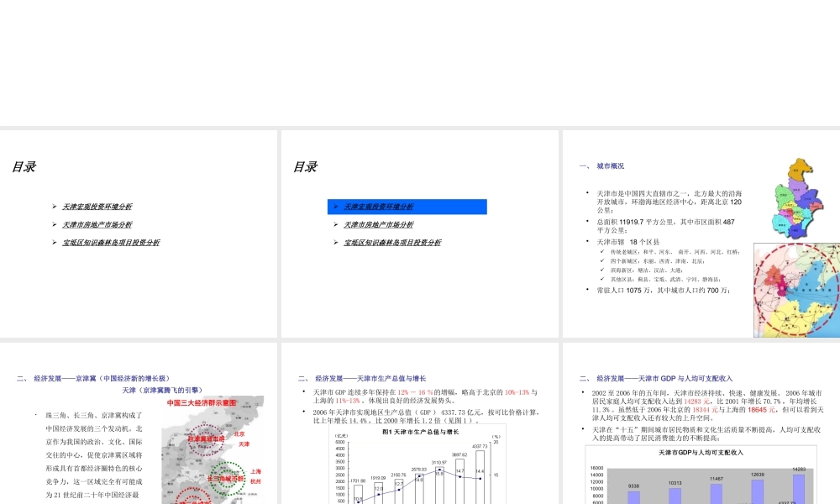The image size is (840, 504).
Task: Select the 目录 heading of the first slide
Action: click(24, 167)
